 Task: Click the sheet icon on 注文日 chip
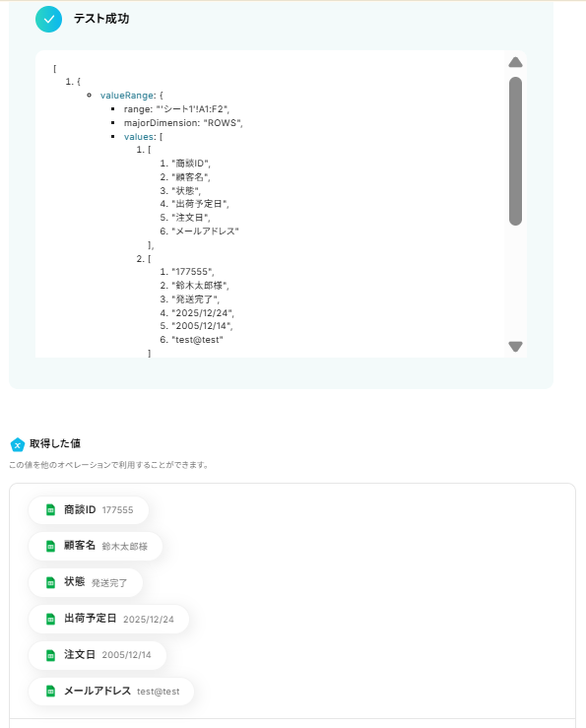pyautogui.click(x=50, y=655)
